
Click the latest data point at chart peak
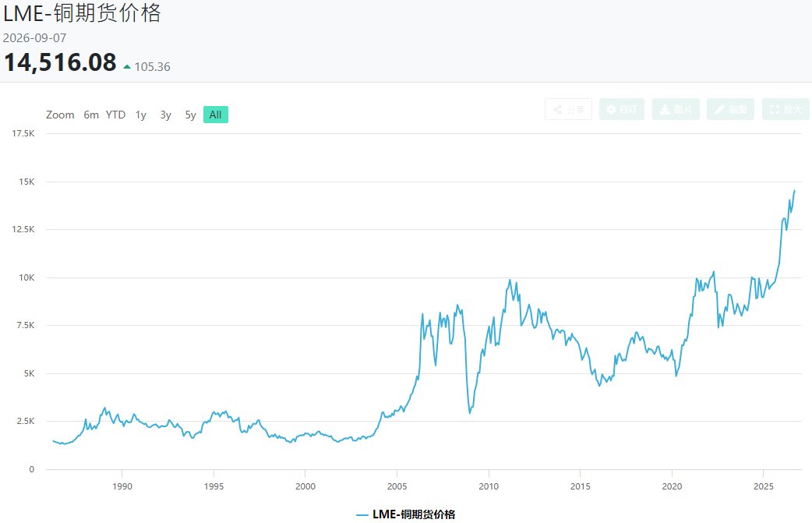coord(794,191)
